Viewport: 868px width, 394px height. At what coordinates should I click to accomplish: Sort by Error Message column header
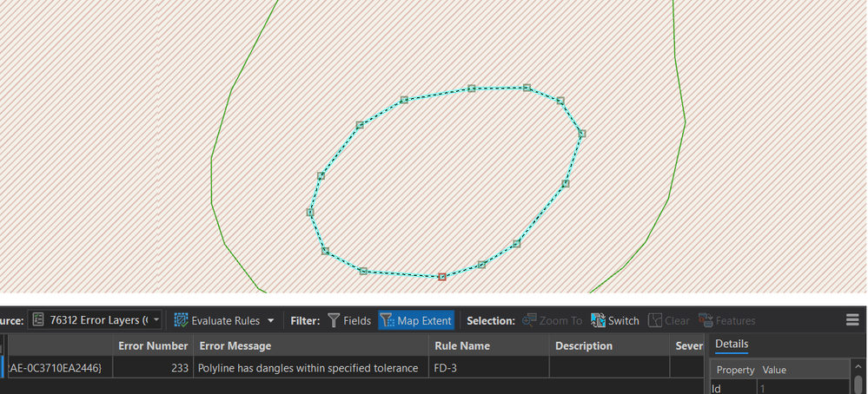(x=310, y=346)
